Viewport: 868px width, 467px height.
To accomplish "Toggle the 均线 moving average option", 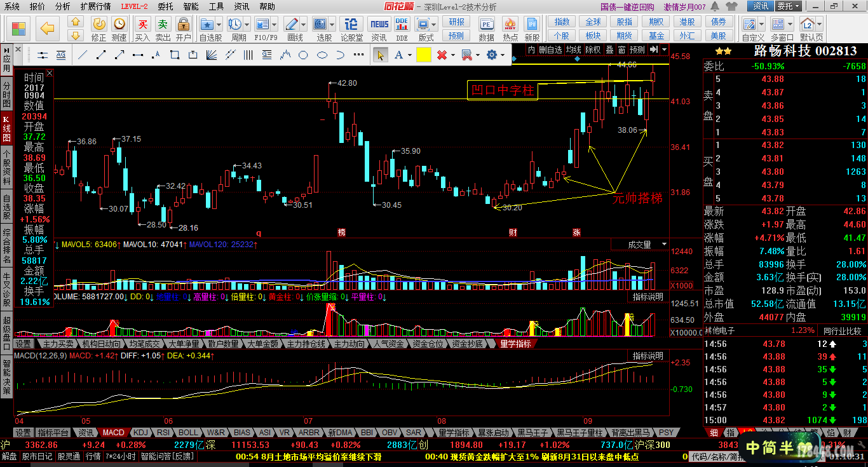I will click(574, 50).
